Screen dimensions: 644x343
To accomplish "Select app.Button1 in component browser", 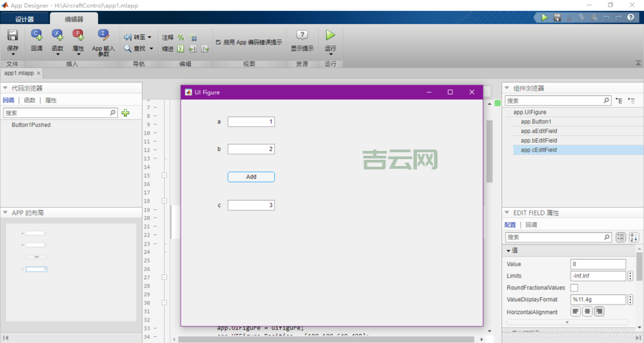I will (x=536, y=121).
